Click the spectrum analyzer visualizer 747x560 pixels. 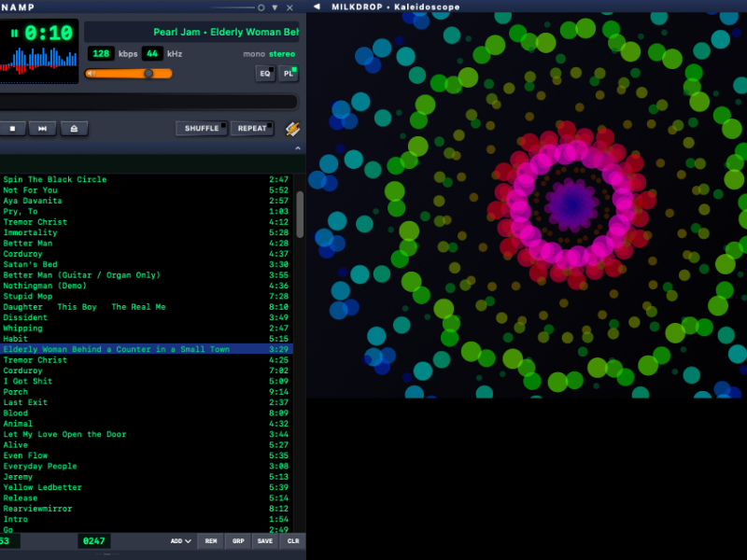40,60
